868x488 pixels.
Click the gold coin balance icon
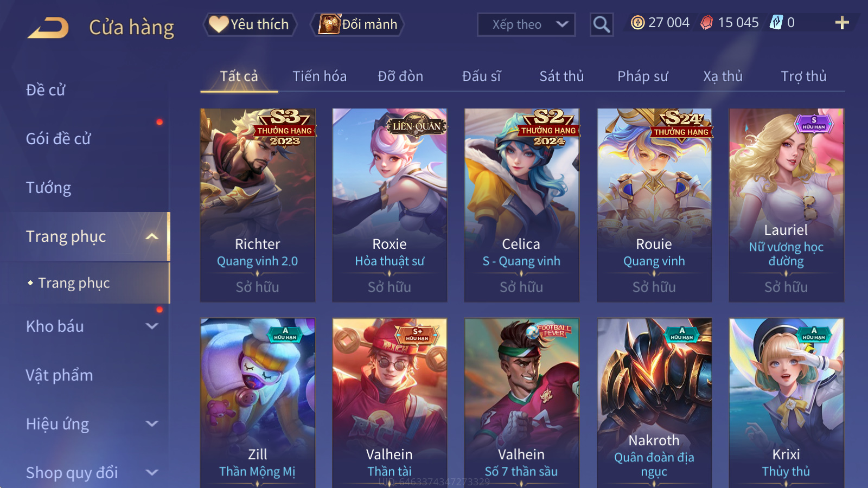[x=638, y=23]
